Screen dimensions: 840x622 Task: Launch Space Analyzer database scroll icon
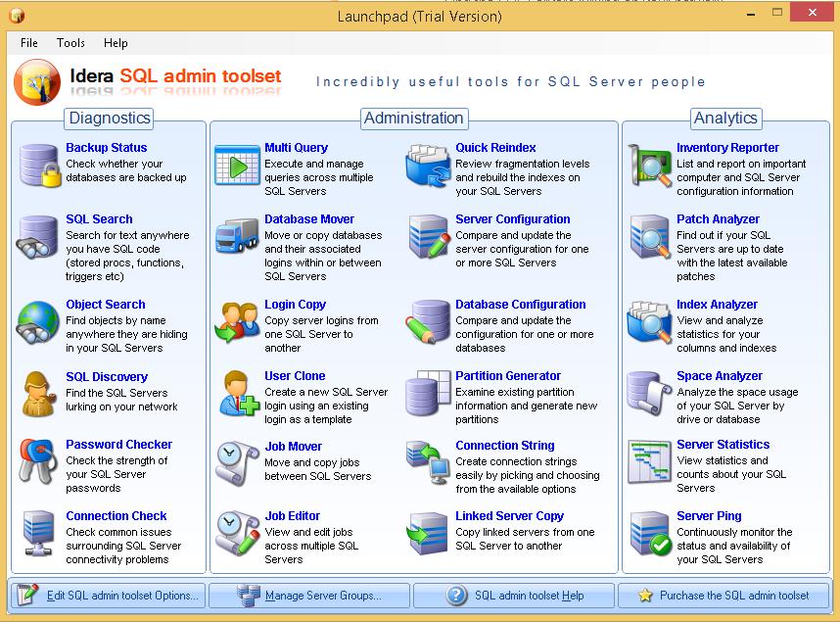coord(649,394)
